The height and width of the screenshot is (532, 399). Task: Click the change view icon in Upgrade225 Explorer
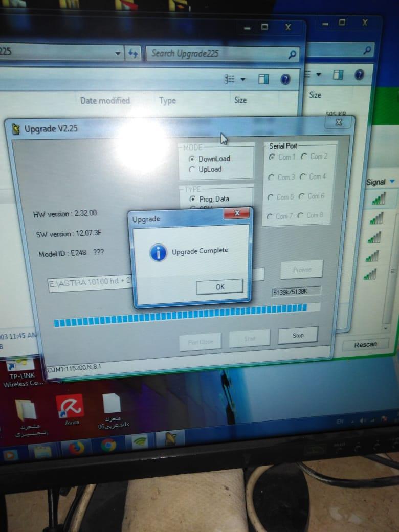click(229, 79)
